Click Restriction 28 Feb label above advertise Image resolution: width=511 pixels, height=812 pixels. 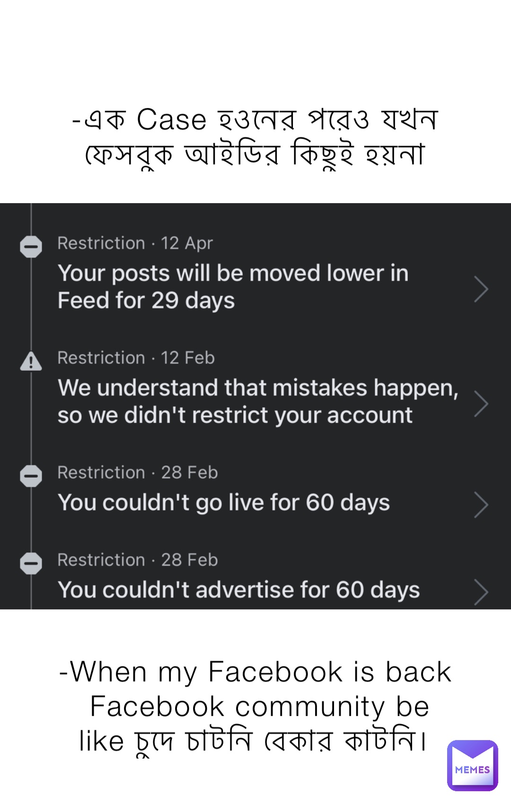[x=138, y=560]
